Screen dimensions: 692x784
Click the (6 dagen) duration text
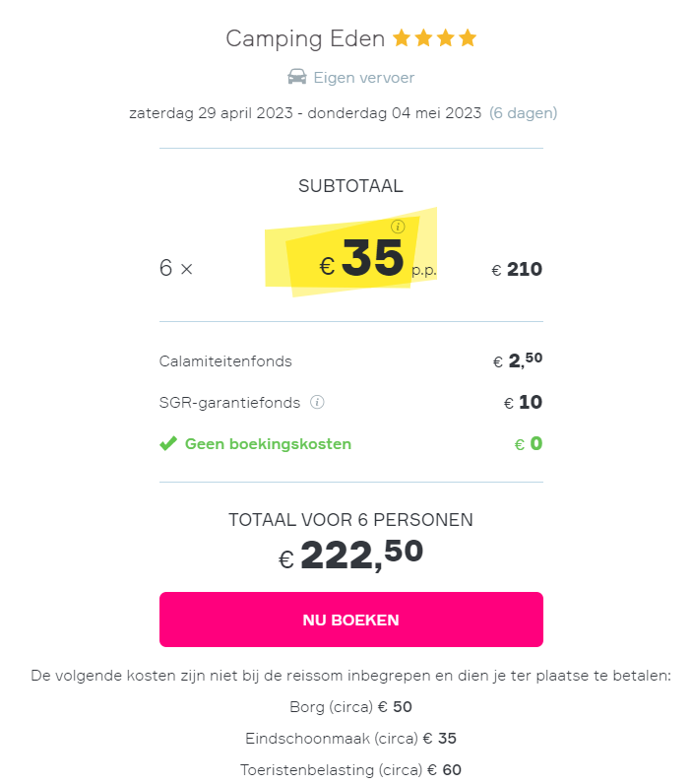coord(523,113)
